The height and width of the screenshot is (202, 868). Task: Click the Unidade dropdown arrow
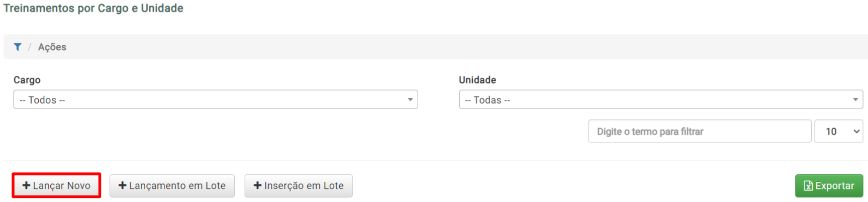(x=855, y=99)
